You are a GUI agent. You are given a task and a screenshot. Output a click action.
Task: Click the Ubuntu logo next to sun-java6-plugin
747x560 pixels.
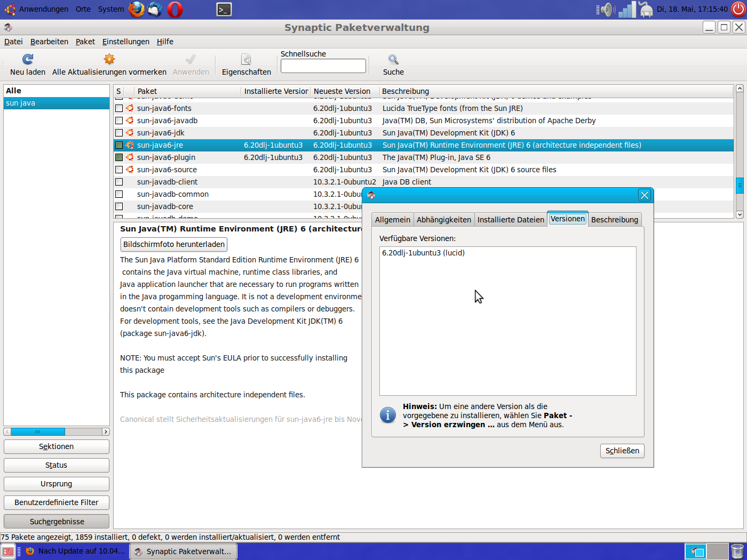tap(130, 157)
